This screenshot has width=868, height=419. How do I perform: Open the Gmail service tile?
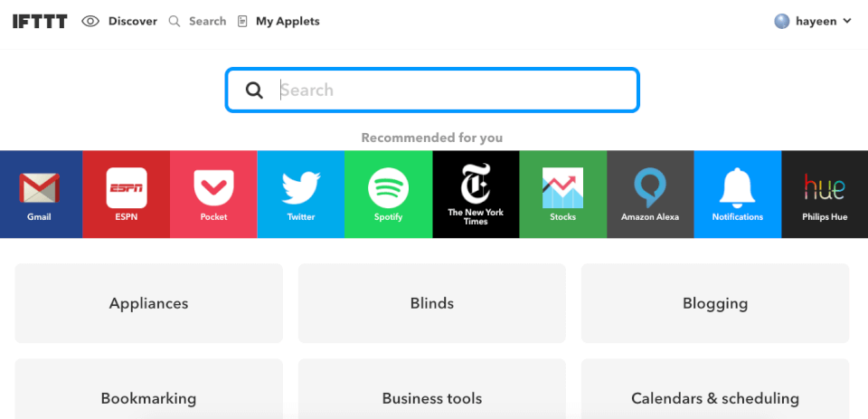[39, 194]
